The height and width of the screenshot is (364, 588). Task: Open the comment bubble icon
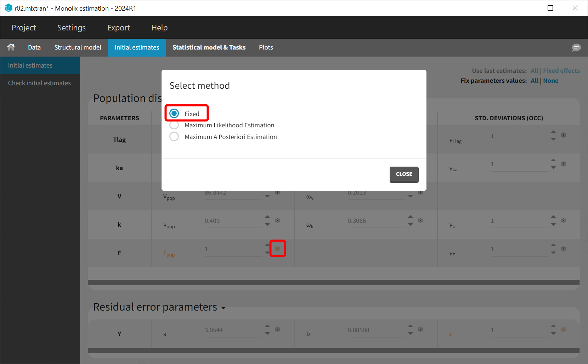pos(576,47)
